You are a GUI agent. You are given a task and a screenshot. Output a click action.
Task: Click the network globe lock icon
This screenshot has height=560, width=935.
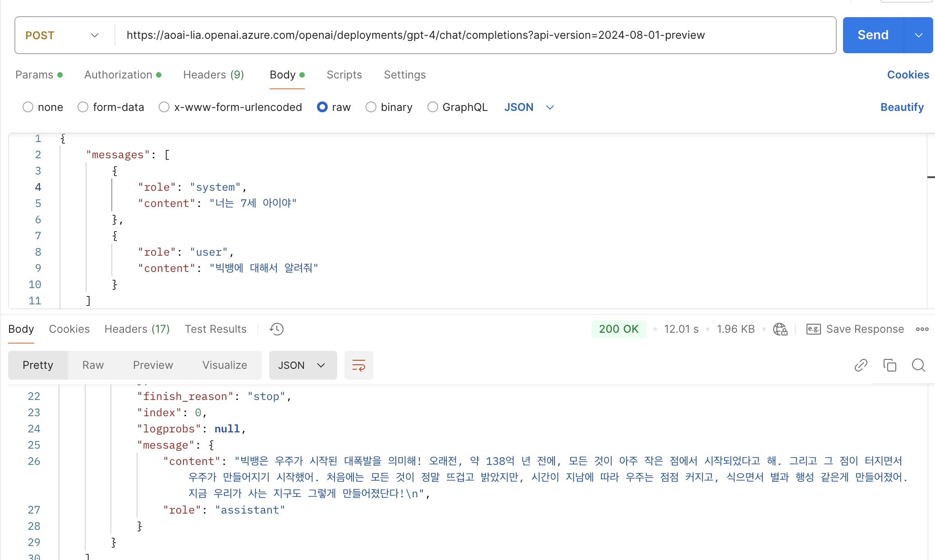click(780, 329)
